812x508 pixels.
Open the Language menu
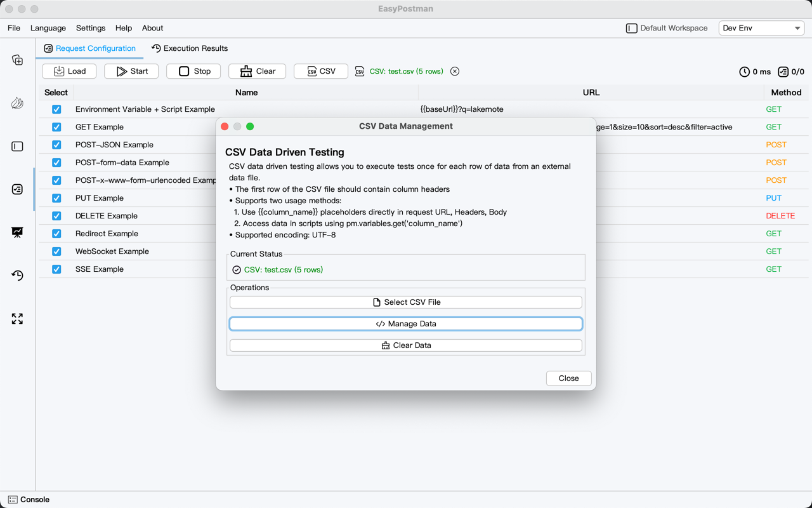tap(48, 28)
